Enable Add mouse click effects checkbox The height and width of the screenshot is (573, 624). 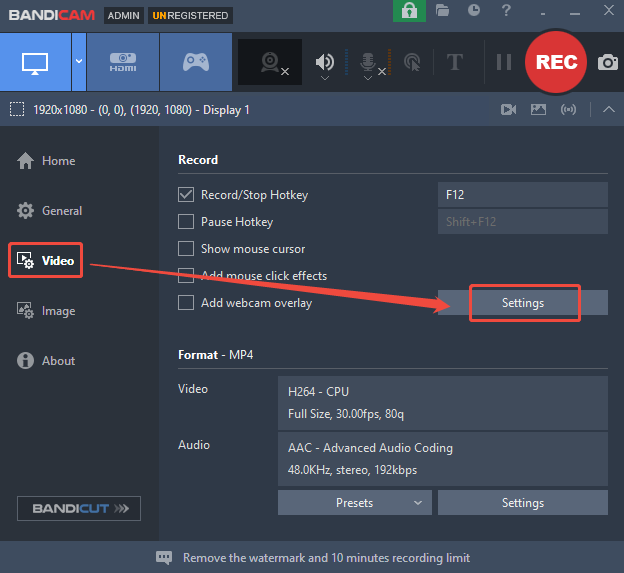tap(186, 275)
